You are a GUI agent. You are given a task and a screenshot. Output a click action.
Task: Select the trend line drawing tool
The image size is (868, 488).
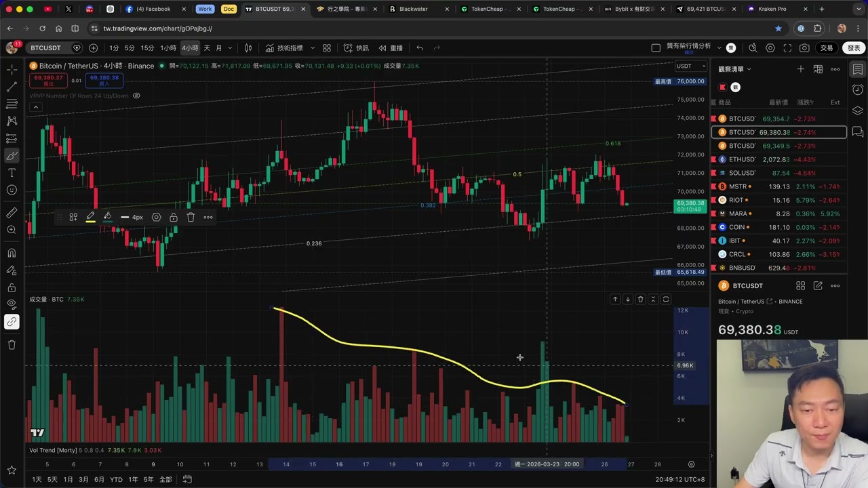(12, 87)
